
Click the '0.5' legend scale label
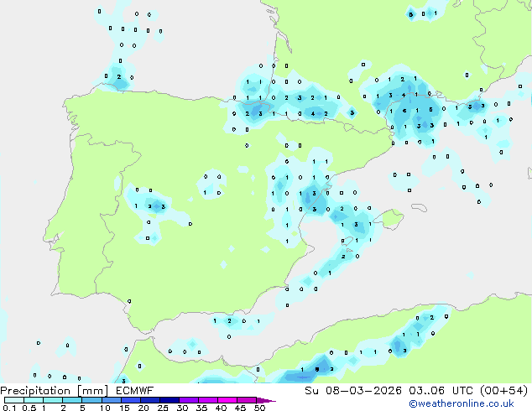[29, 408]
